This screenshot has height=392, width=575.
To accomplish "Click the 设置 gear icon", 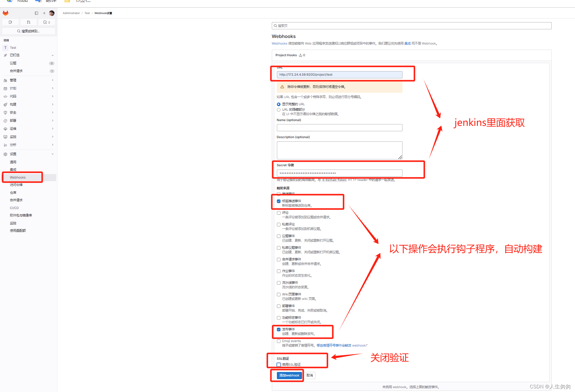I will point(5,154).
